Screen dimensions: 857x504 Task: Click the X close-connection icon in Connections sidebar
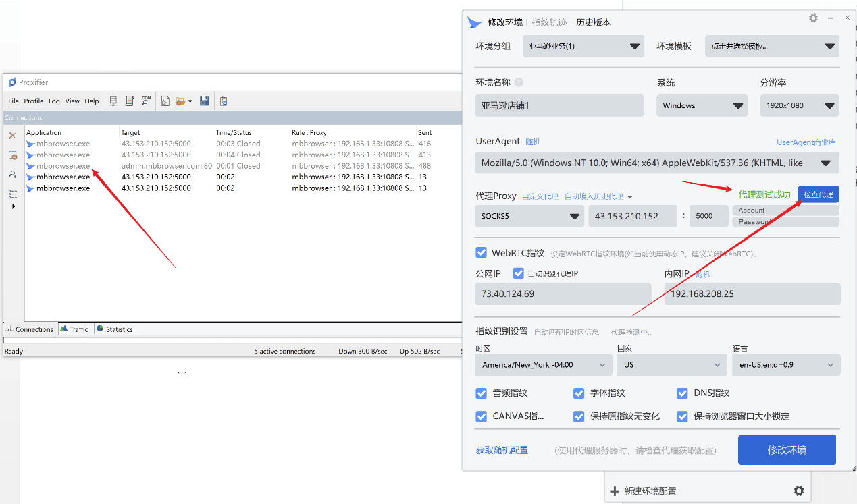[x=11, y=136]
